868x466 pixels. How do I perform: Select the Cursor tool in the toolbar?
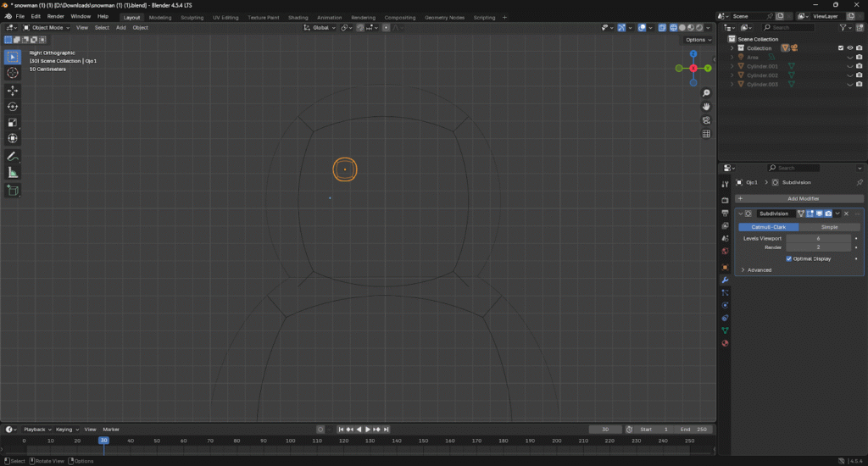[13, 73]
